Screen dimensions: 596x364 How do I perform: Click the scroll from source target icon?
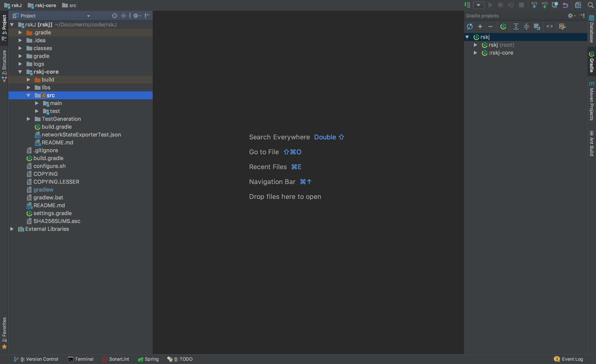coord(114,16)
